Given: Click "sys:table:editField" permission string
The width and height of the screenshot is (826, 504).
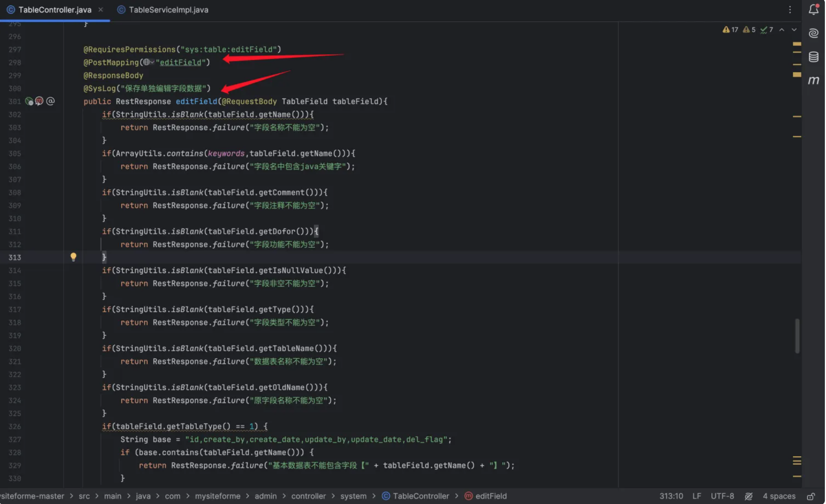Looking at the screenshot, I should pyautogui.click(x=229, y=49).
